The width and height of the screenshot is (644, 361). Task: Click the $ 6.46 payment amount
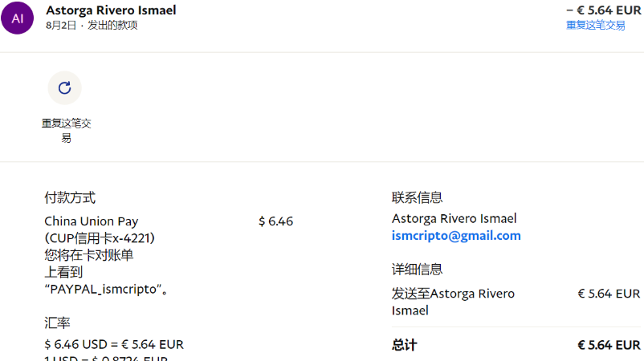[275, 221]
